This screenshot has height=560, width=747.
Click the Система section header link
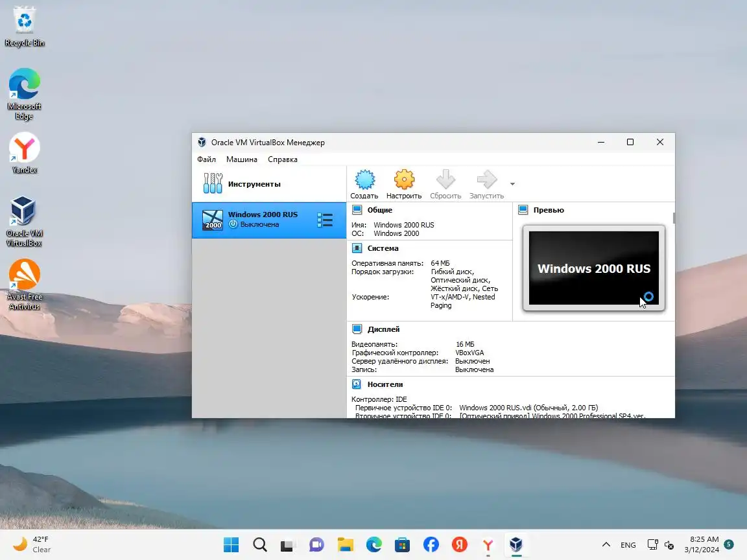(383, 248)
